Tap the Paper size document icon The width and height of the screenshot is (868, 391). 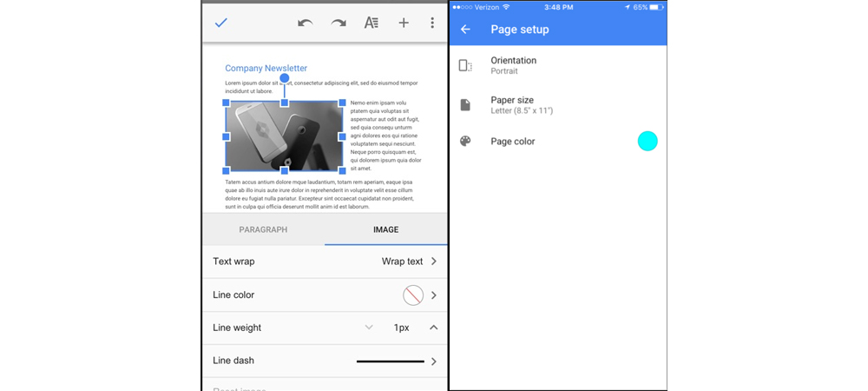pos(465,104)
